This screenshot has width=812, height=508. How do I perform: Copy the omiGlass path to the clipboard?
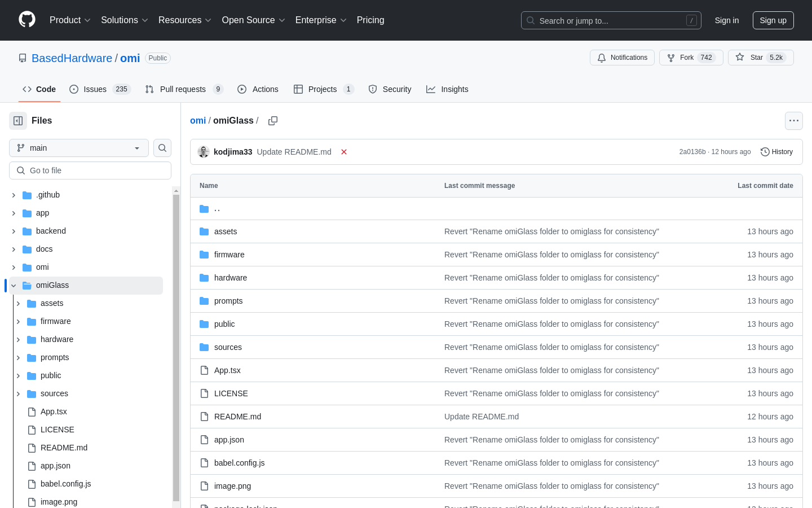click(x=273, y=121)
